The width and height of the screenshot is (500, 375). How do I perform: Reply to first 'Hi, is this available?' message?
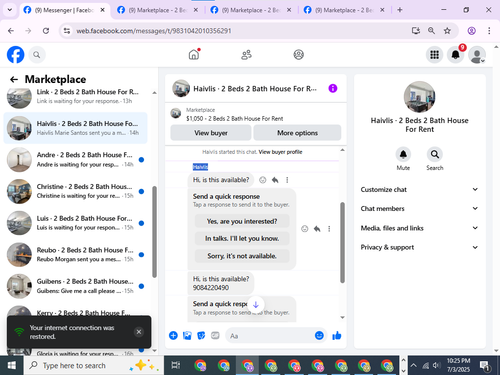tap(275, 180)
